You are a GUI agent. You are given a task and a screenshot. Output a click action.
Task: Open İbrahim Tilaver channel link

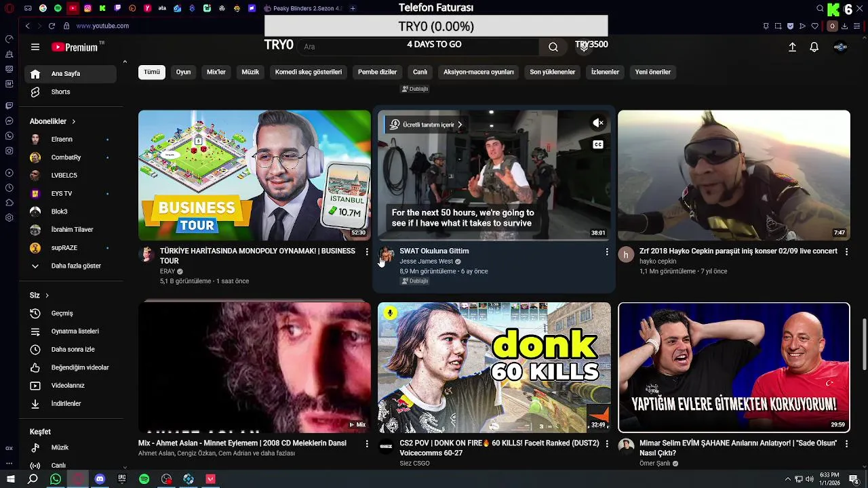(x=71, y=230)
